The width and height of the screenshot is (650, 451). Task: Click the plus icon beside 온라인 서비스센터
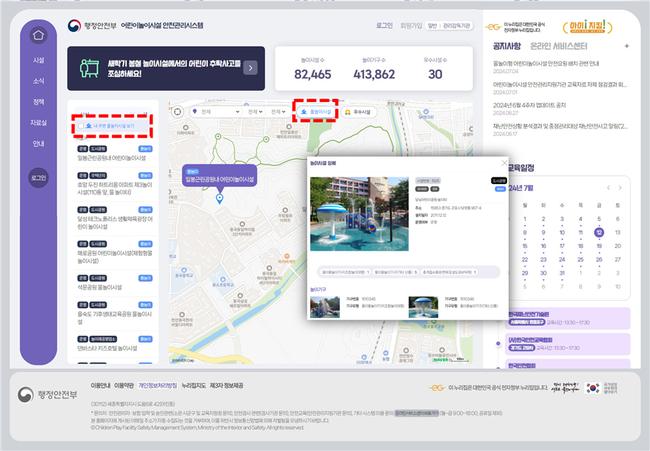[626, 45]
